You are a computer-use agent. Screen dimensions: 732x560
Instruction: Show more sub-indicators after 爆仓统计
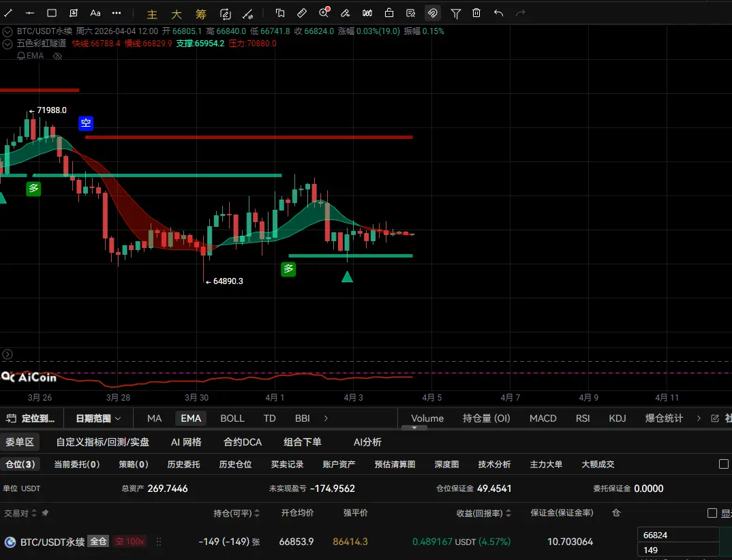tap(699, 418)
